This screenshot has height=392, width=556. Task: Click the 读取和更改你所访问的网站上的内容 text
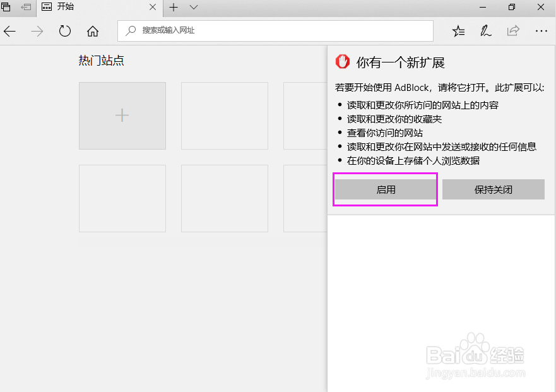coord(423,105)
